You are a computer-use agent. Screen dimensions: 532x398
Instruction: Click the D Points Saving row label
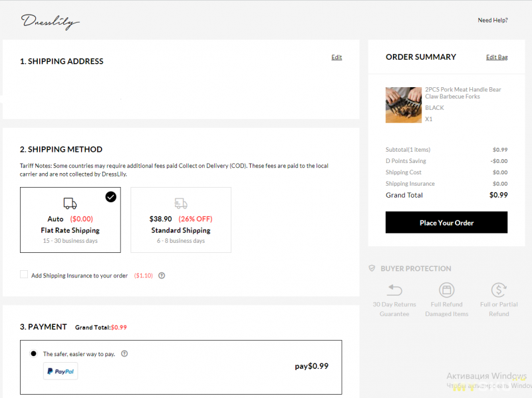coord(406,161)
